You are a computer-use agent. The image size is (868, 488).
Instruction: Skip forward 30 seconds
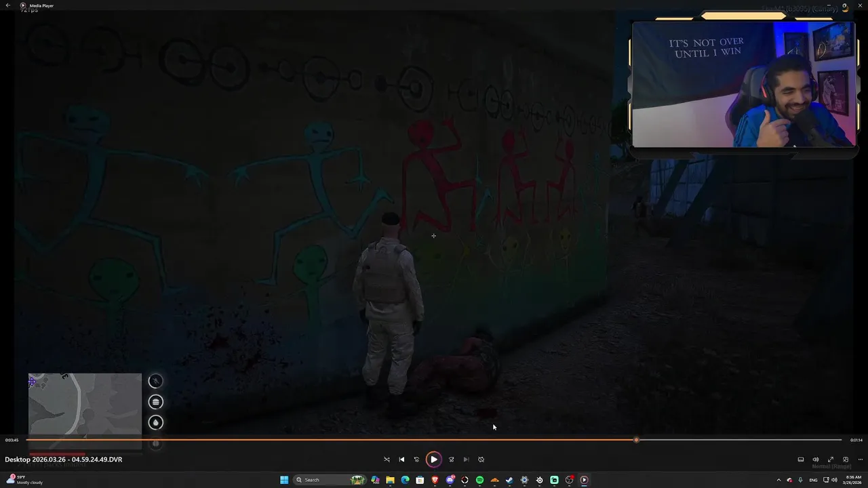451,460
